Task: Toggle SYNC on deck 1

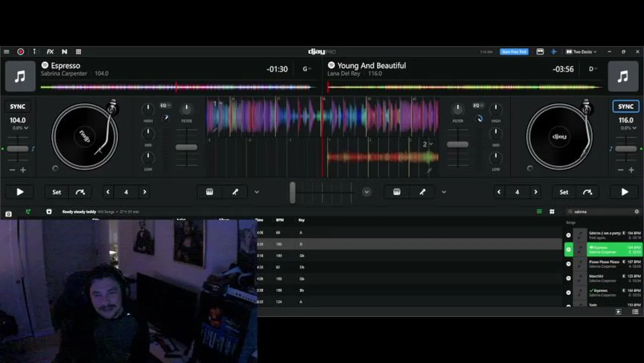Action: coord(18,106)
